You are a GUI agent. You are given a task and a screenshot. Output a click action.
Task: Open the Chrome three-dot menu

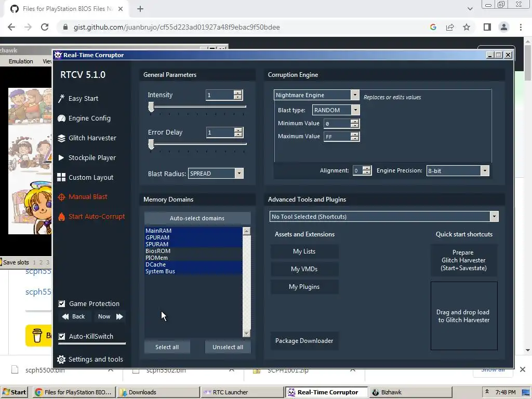521,27
